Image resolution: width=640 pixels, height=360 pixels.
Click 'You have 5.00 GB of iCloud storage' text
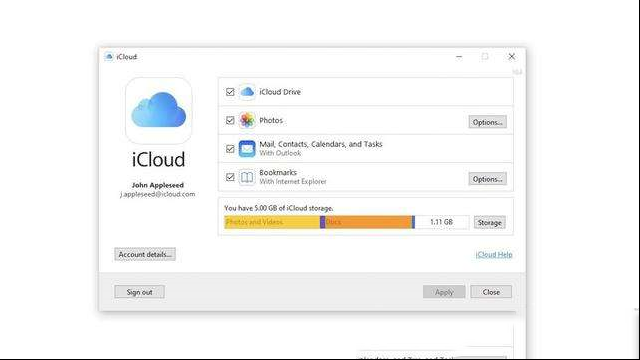click(279, 208)
